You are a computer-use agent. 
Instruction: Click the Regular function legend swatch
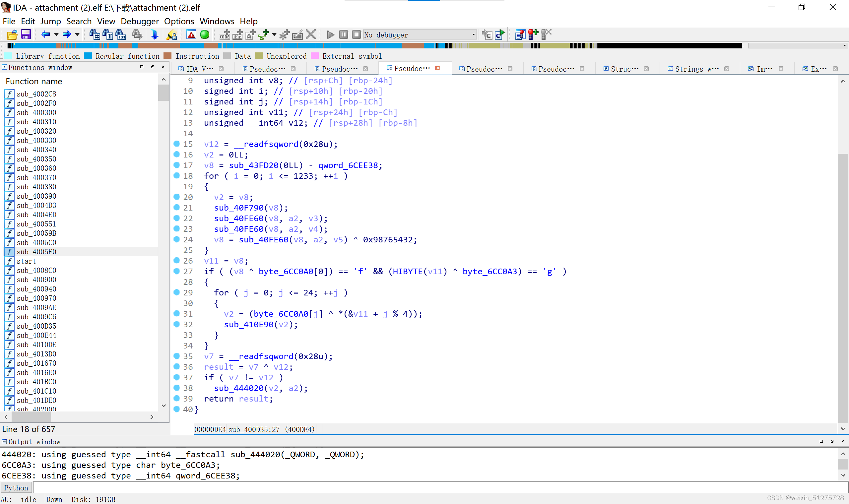[88, 56]
